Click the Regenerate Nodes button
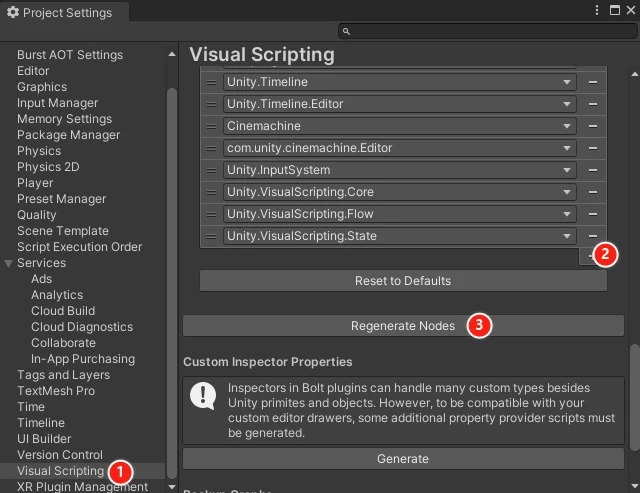The image size is (640, 493). click(x=402, y=326)
